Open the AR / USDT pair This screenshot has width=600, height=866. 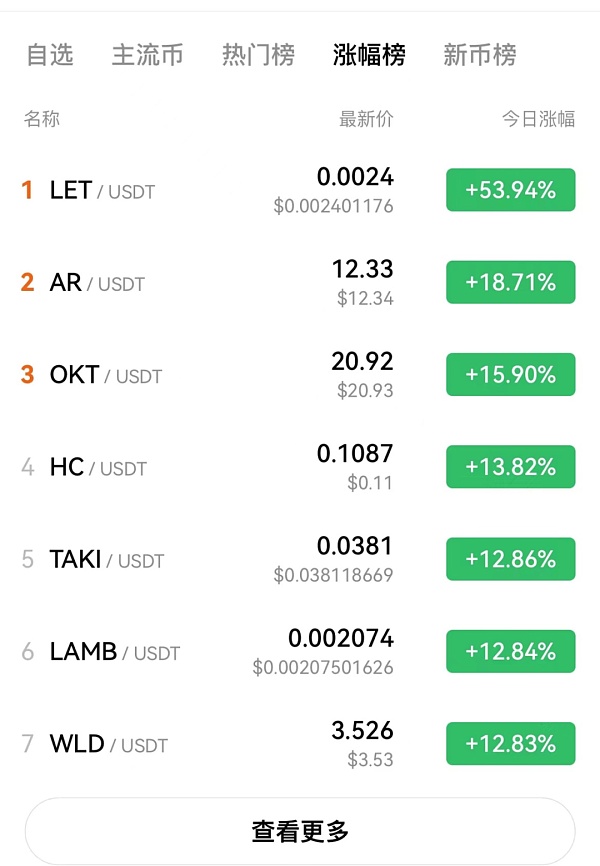click(x=97, y=283)
